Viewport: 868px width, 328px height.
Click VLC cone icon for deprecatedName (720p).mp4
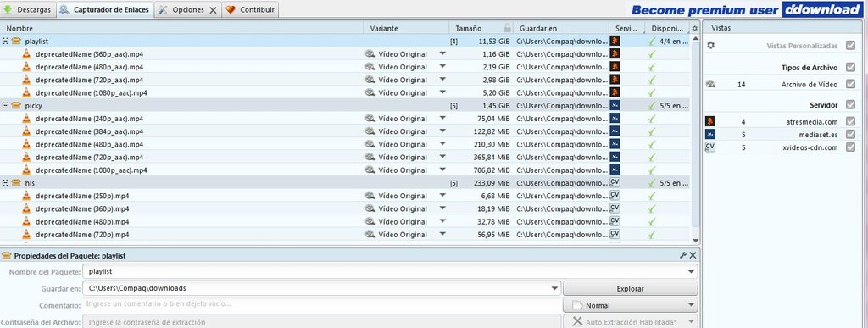(26, 235)
